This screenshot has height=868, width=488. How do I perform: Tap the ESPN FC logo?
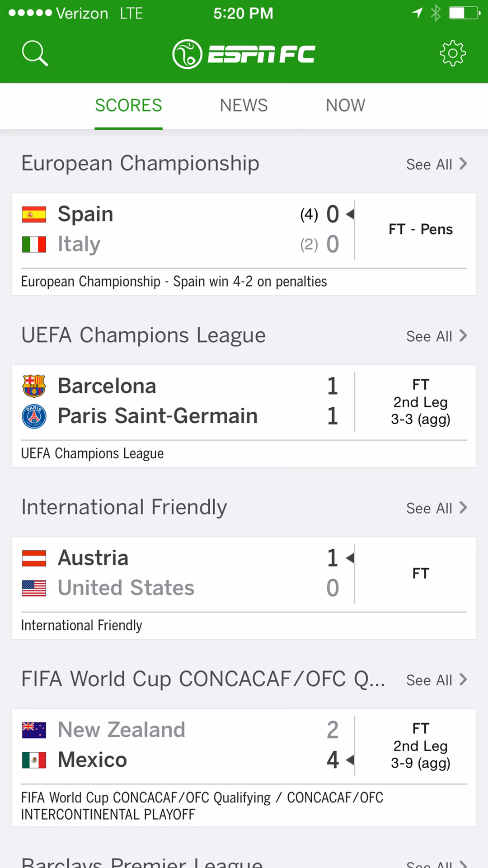click(x=244, y=54)
